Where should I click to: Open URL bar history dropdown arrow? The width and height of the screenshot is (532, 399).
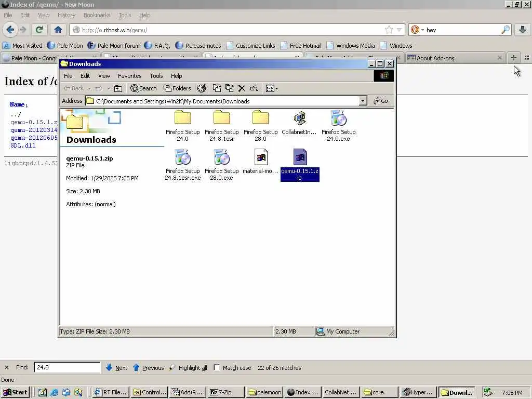[400, 30]
